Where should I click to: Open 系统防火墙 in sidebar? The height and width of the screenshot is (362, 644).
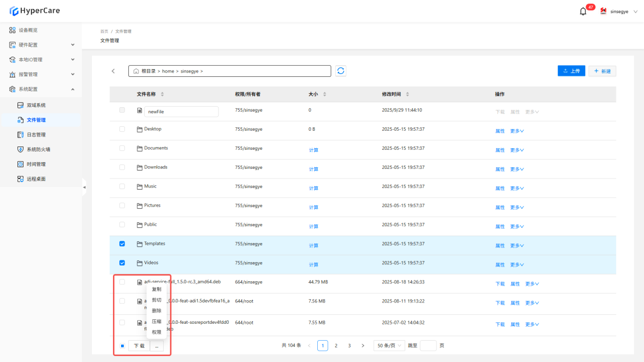pyautogui.click(x=39, y=149)
